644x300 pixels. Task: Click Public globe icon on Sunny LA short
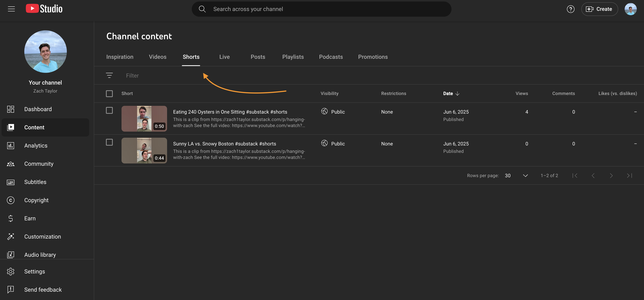coord(324,143)
